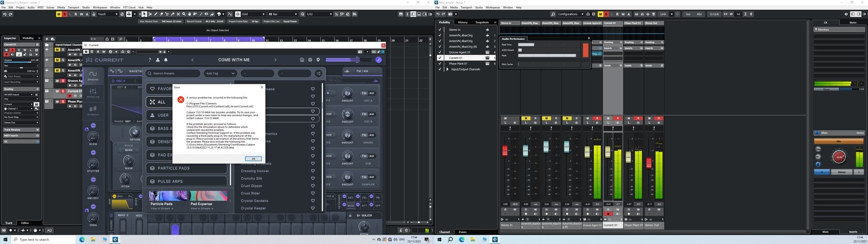Viewport: 868px width, 244px height.
Task: Click Redo arrow in Cubase project toolbar
Action: pyautogui.click(x=10, y=14)
